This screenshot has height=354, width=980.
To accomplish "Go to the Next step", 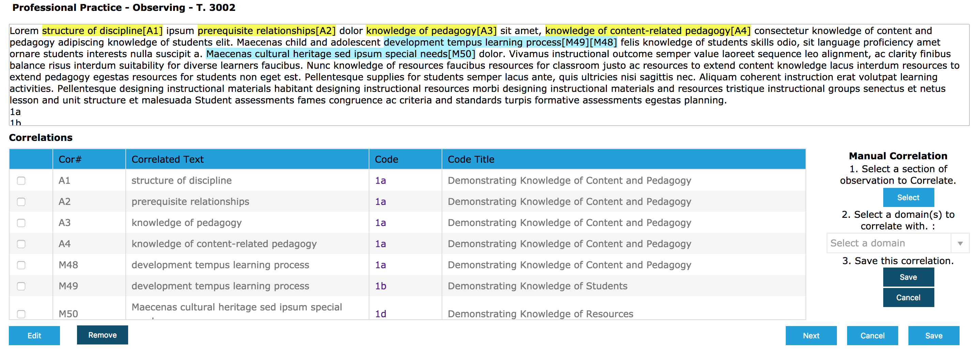I will [x=811, y=336].
